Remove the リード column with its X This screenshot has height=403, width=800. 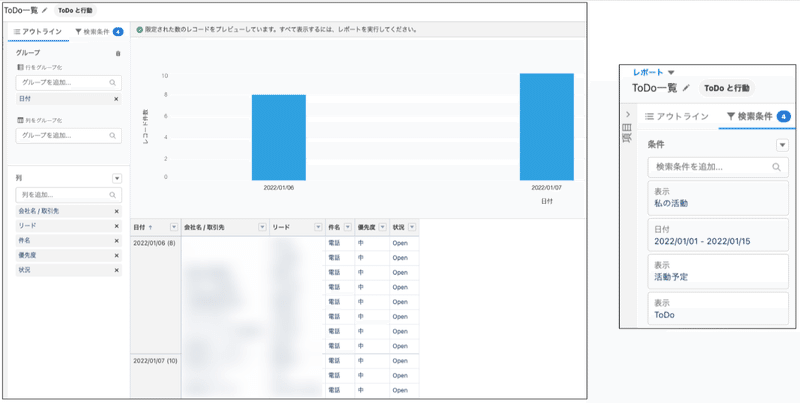pyautogui.click(x=116, y=225)
